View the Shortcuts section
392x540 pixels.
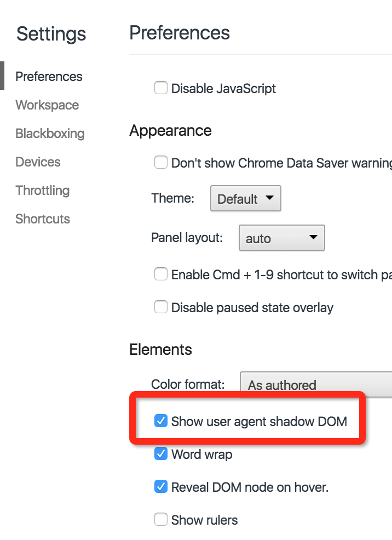(x=42, y=219)
